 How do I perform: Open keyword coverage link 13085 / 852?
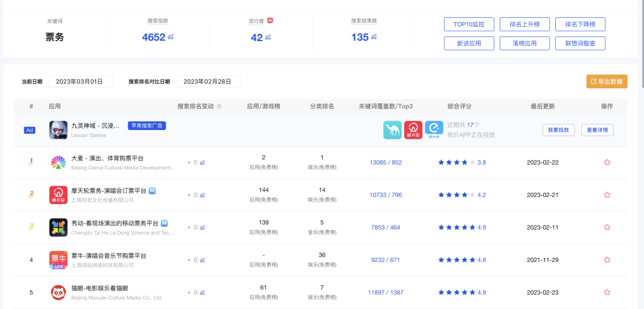(x=386, y=162)
